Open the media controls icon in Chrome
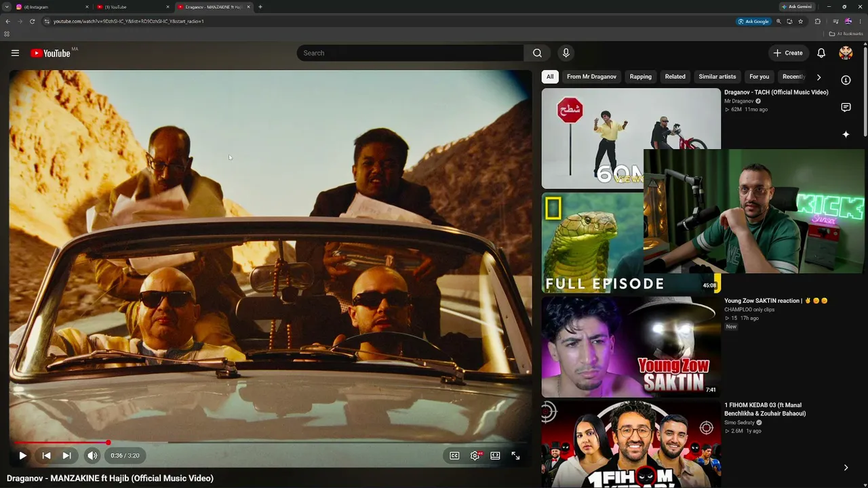The image size is (868, 488). click(x=835, y=21)
